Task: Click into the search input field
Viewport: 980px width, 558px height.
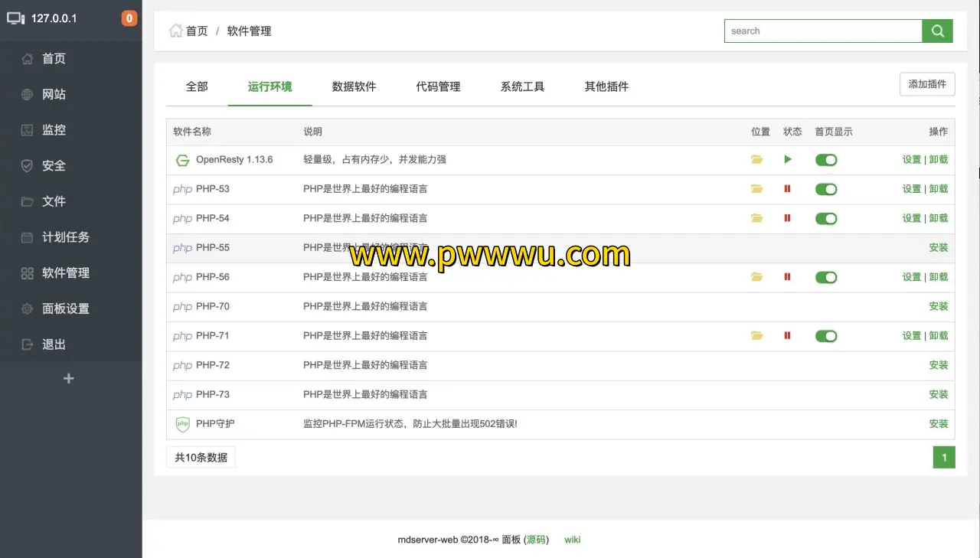Action: click(x=823, y=31)
